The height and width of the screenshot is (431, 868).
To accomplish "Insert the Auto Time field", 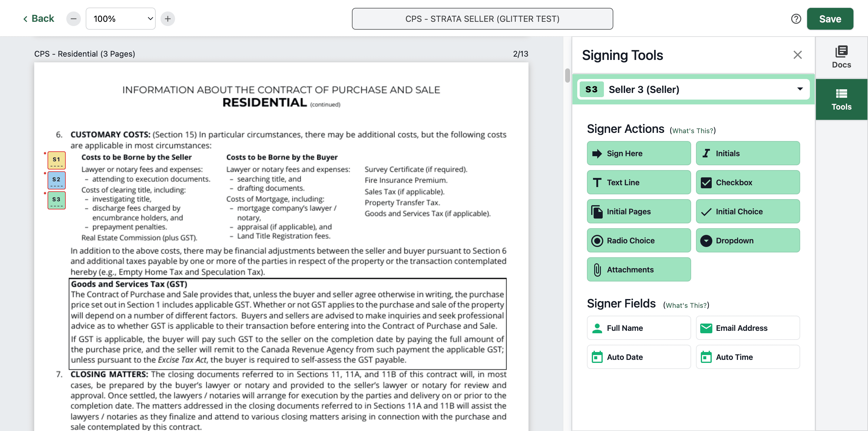I will (x=748, y=357).
